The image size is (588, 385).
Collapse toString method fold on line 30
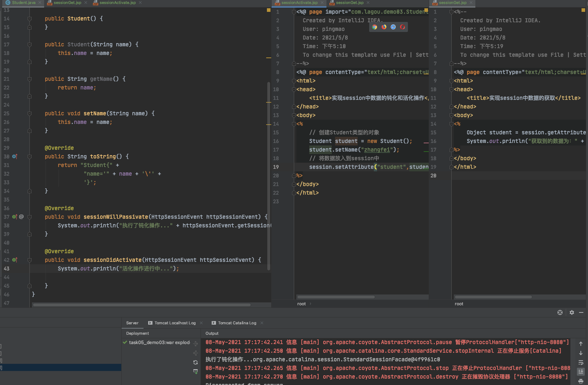pos(29,157)
